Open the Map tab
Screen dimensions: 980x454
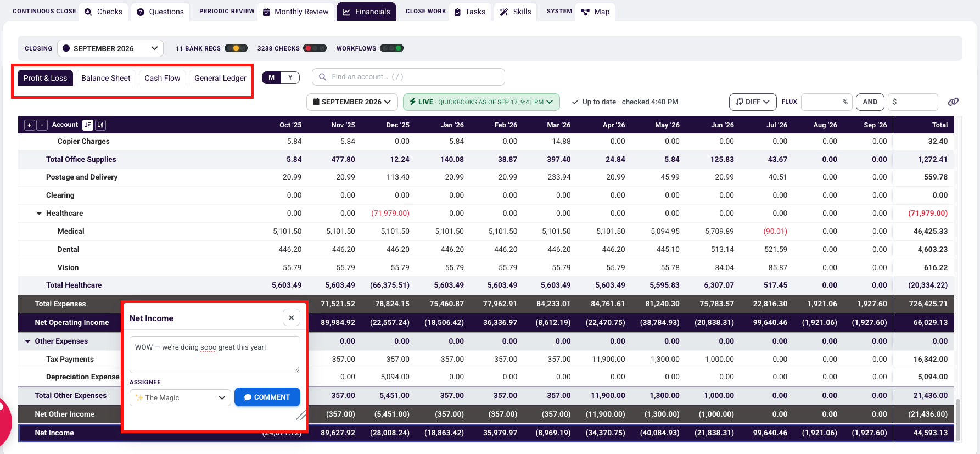(595, 12)
